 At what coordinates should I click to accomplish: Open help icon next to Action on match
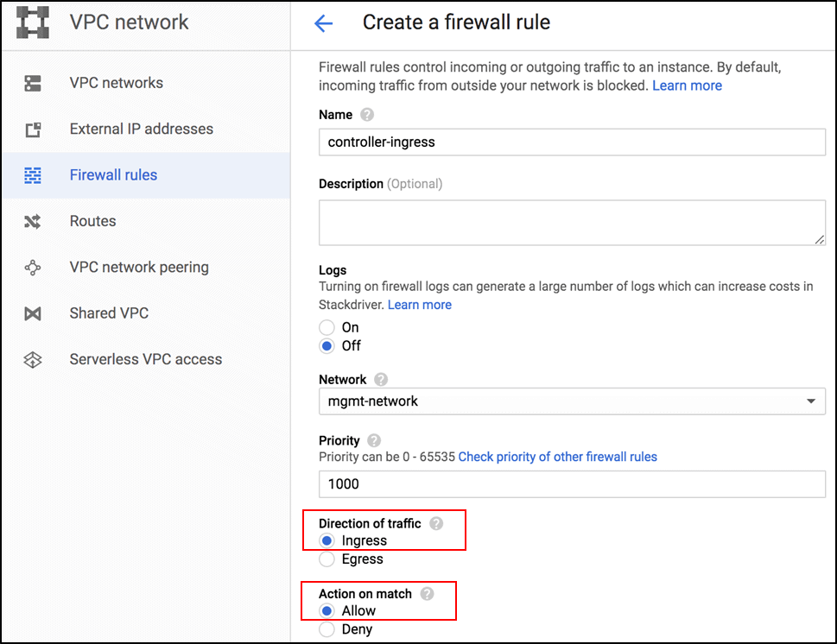click(x=425, y=593)
